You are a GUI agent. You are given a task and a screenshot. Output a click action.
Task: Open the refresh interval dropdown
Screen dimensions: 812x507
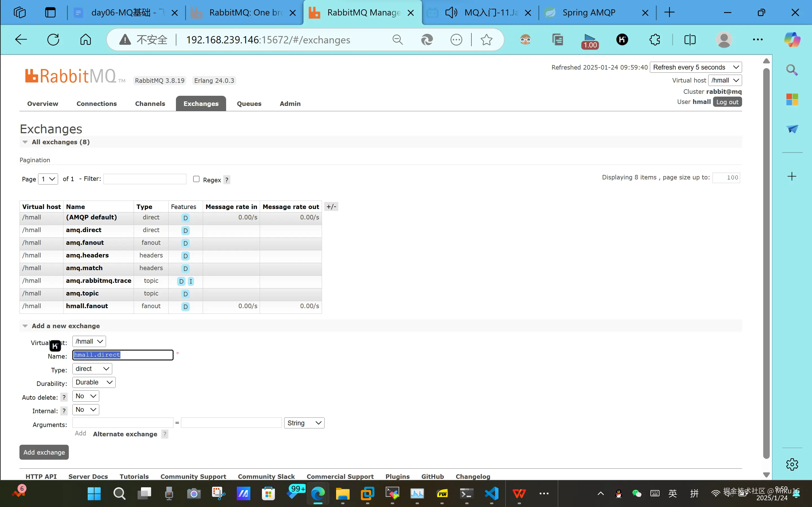[x=696, y=67]
